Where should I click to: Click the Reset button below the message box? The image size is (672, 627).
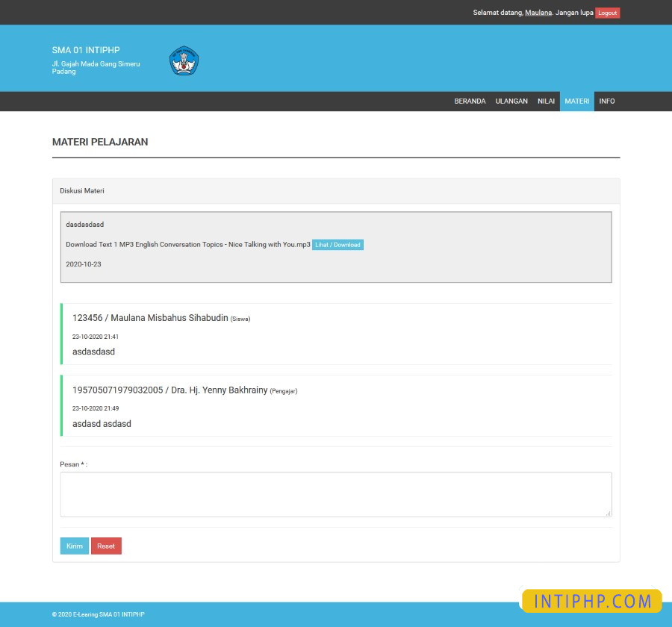pos(106,546)
